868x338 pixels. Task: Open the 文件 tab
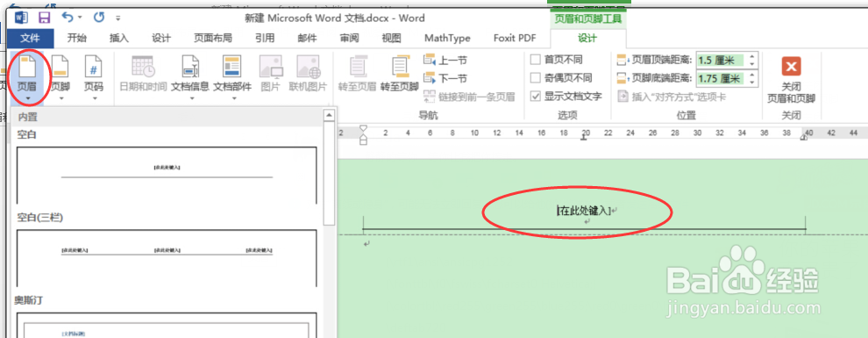[x=30, y=38]
